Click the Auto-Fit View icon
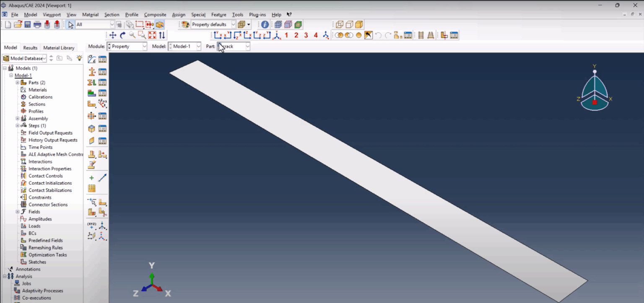 (x=152, y=35)
